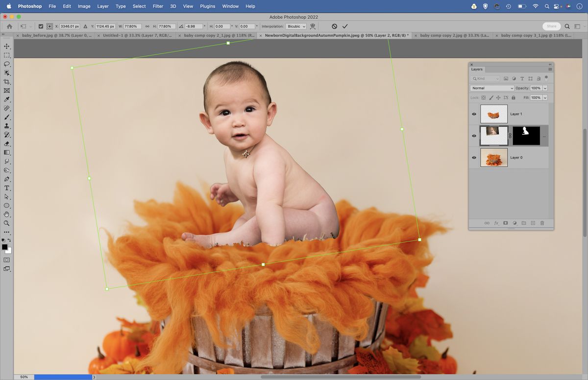Screen dimensions: 588x380
Task: Toggle the layer filter on/off switch
Action: (546, 77)
